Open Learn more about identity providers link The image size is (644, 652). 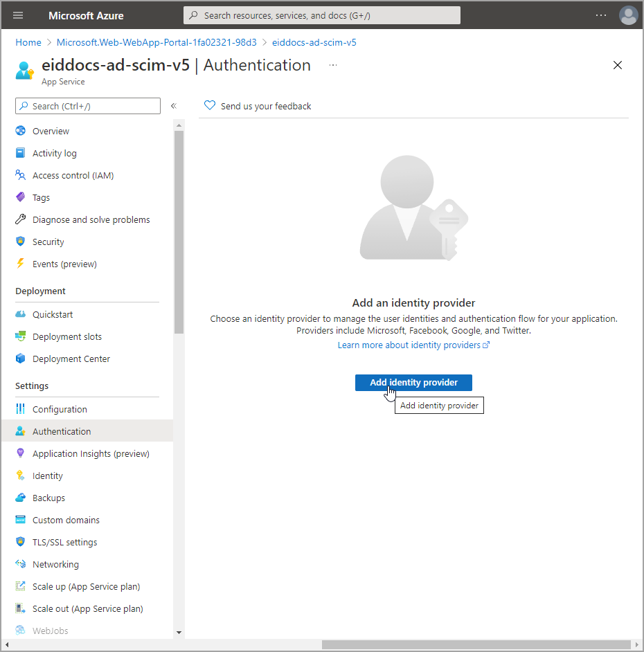413,345
